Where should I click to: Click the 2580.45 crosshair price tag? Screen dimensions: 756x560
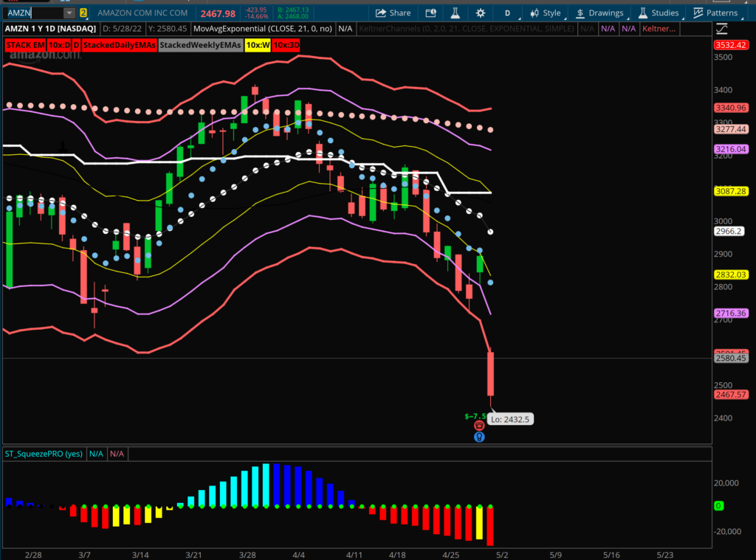731,358
